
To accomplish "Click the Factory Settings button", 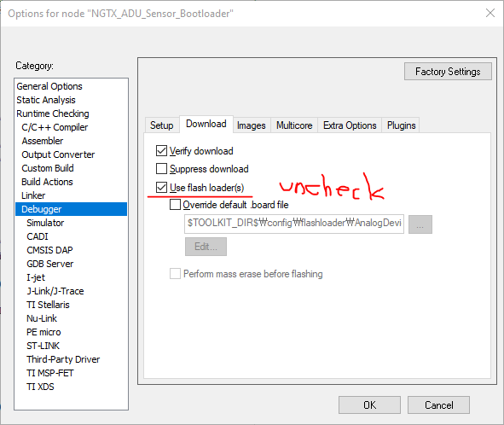I will click(x=448, y=72).
